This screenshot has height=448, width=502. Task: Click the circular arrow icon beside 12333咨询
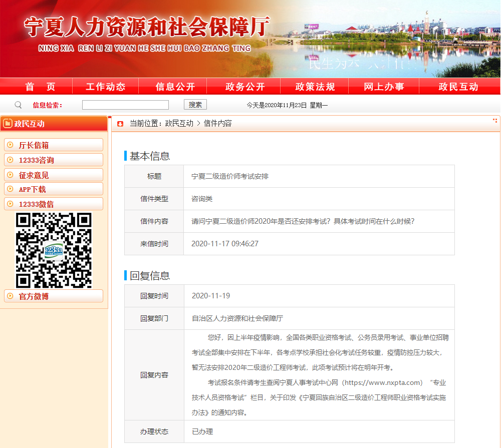click(x=10, y=160)
